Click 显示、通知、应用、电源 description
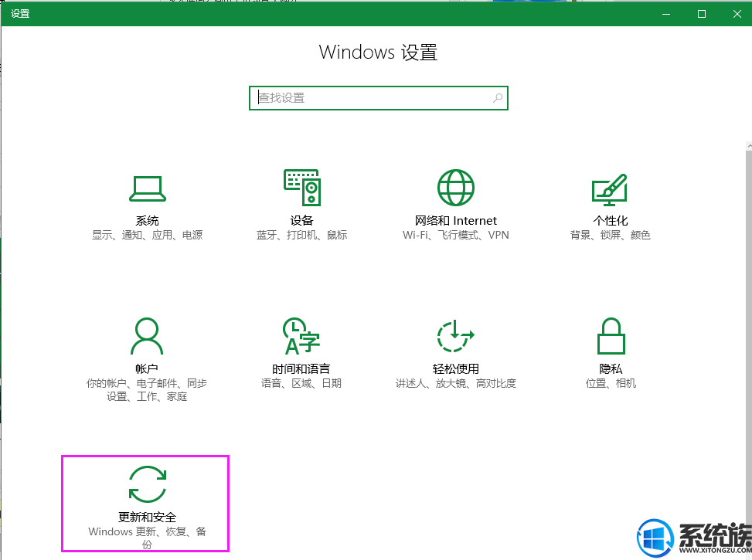The height and width of the screenshot is (560, 752). coord(148,235)
